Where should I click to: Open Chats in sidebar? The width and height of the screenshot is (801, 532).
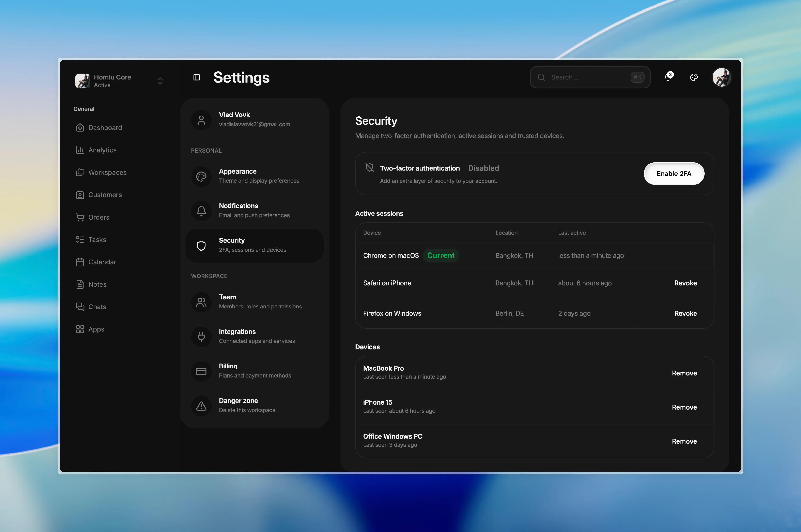[97, 307]
